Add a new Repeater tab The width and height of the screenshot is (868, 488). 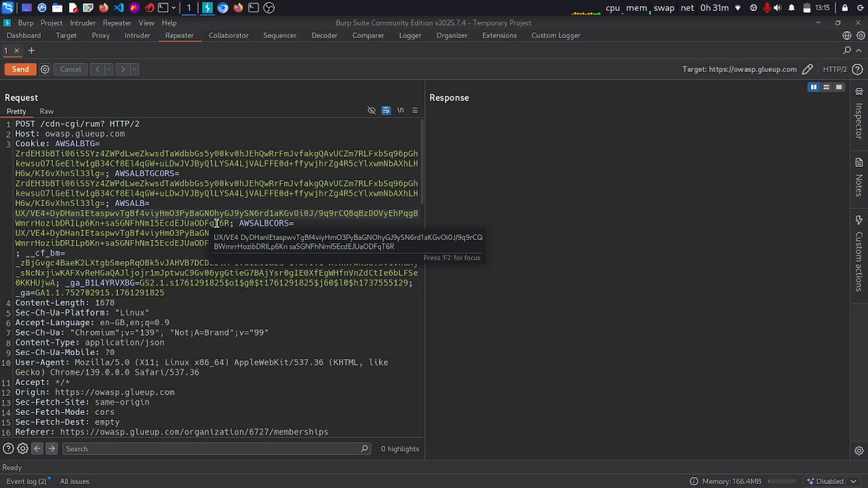[x=31, y=51]
